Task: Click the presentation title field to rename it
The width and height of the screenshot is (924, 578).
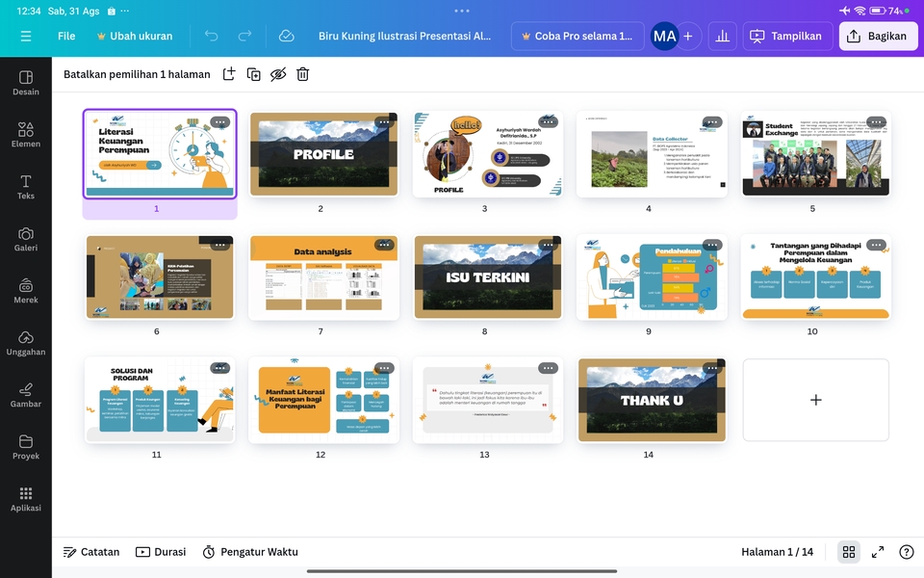Action: click(404, 36)
